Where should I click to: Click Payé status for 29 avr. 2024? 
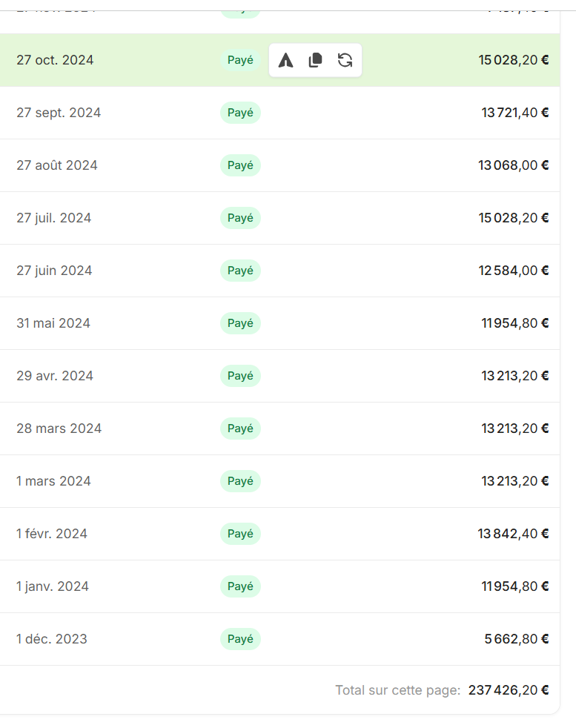pyautogui.click(x=240, y=376)
